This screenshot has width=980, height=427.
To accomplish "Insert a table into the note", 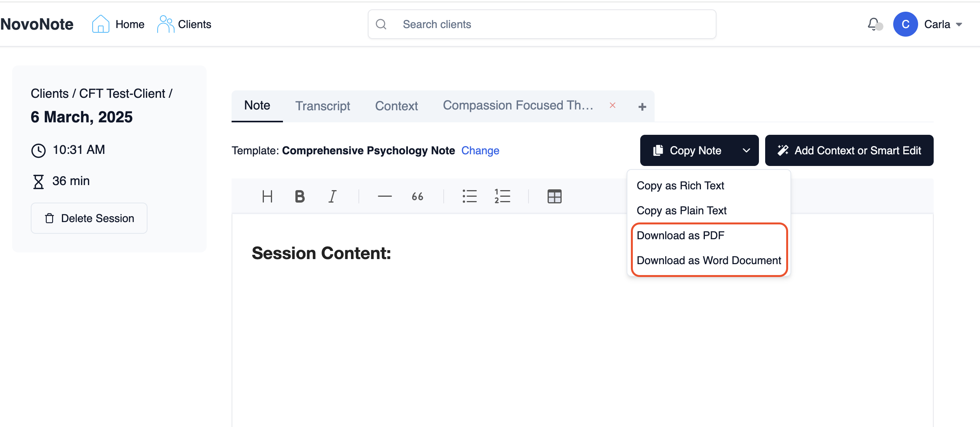I will [x=554, y=196].
